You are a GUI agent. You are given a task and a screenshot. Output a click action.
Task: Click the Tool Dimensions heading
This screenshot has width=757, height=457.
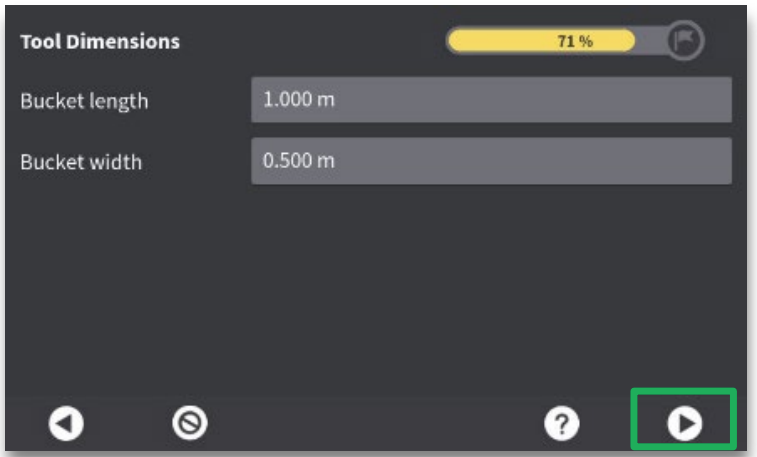tap(100, 42)
